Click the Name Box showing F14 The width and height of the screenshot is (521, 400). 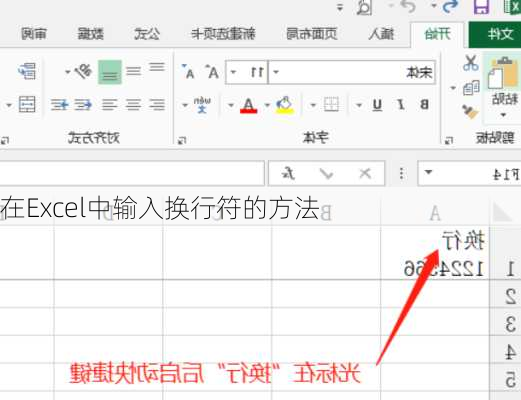[x=469, y=173]
